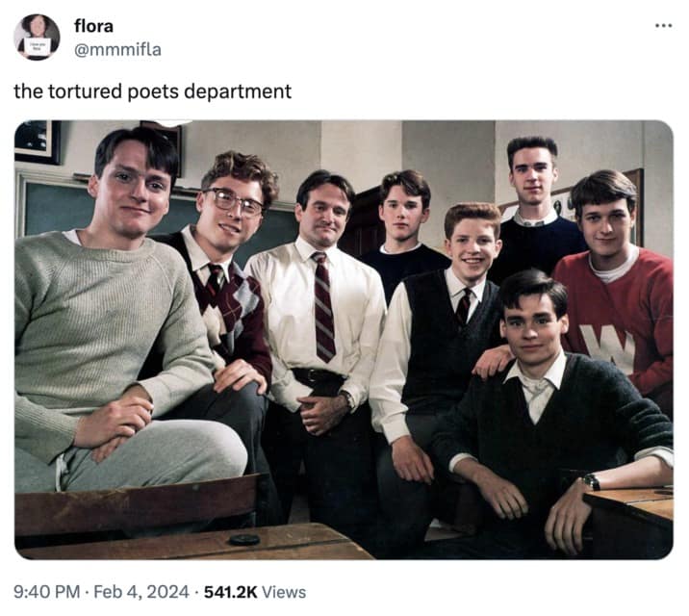Click the 9:40 PM timestamp
Image resolution: width=689 pixels, height=616 pixels.
click(x=46, y=590)
